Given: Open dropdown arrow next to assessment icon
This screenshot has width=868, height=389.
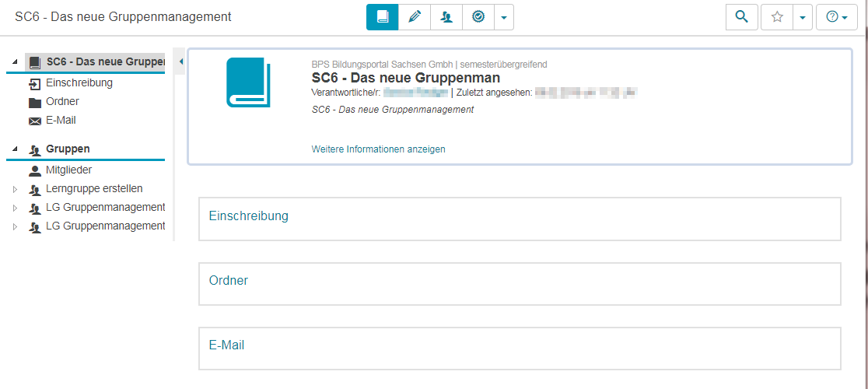Looking at the screenshot, I should (504, 17).
